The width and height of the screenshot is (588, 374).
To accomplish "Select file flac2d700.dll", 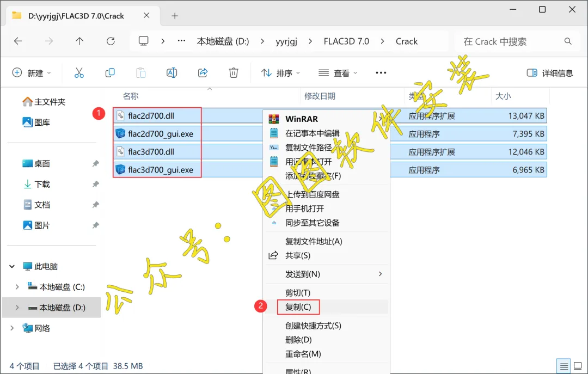I will (x=151, y=116).
